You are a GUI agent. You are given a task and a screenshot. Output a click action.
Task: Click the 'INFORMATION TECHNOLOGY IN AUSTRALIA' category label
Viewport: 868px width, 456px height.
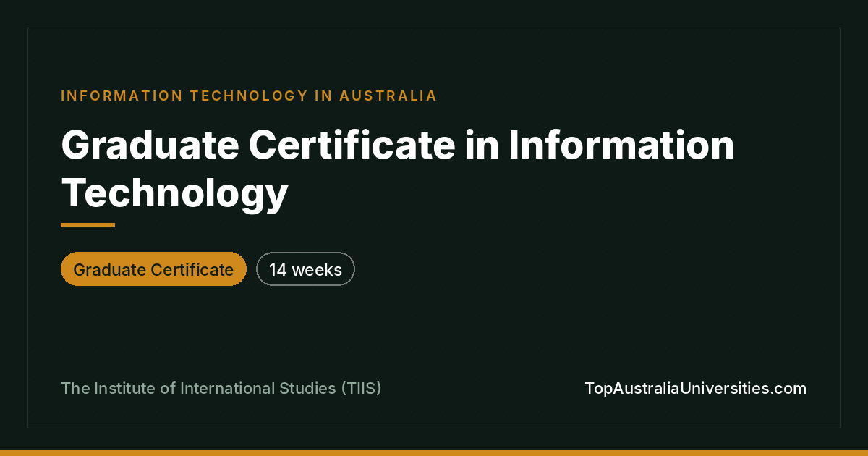(249, 96)
